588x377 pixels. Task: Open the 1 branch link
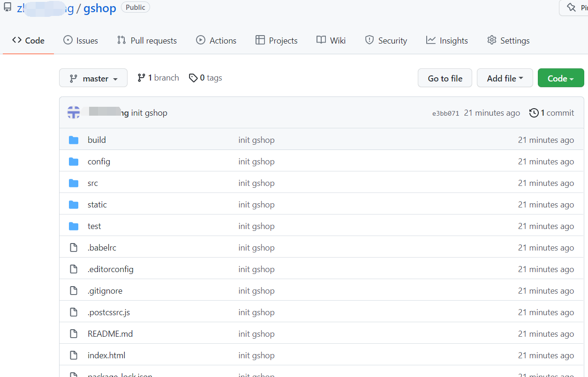tap(158, 78)
